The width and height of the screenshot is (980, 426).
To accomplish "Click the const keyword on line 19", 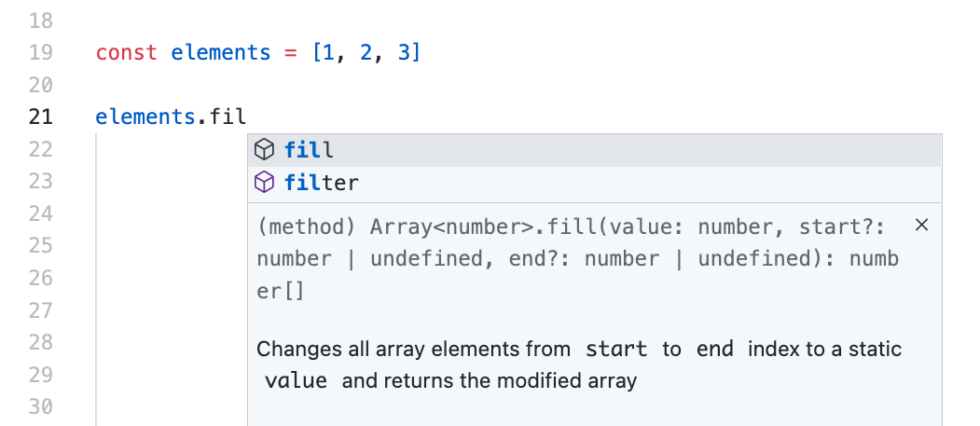I will [126, 52].
